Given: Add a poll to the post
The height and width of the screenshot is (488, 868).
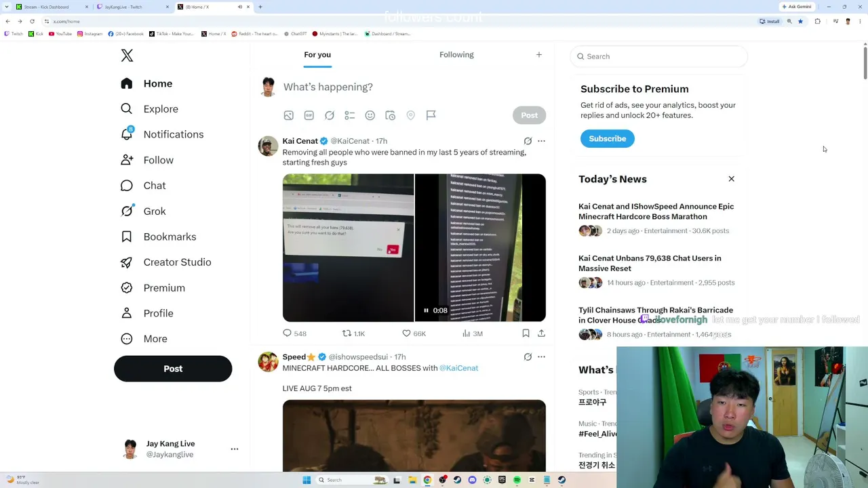Looking at the screenshot, I should coord(350,115).
